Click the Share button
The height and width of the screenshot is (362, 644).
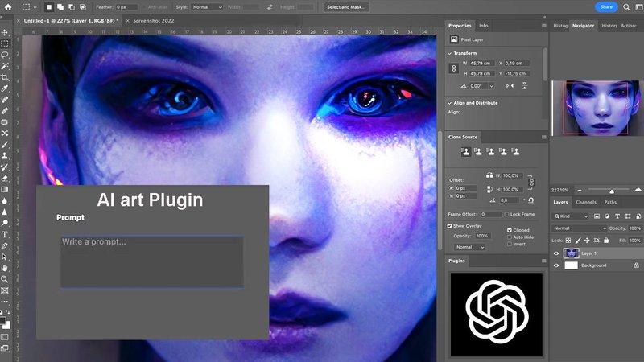606,7
